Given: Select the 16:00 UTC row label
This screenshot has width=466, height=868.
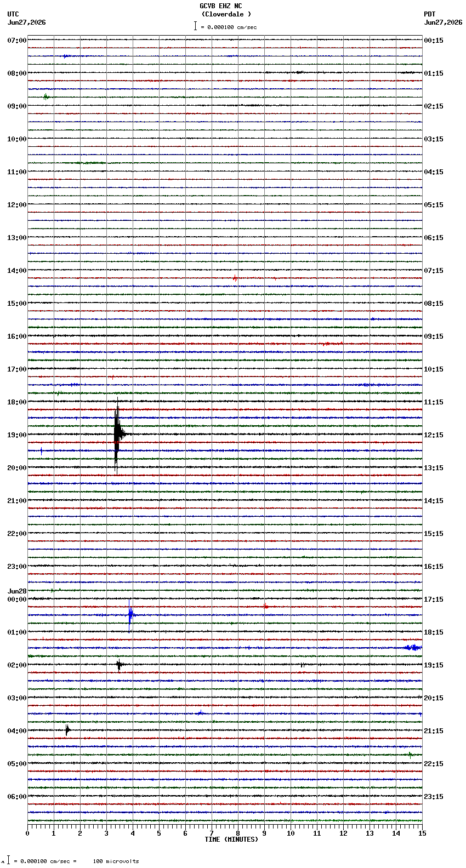Looking at the screenshot, I should pos(17,336).
